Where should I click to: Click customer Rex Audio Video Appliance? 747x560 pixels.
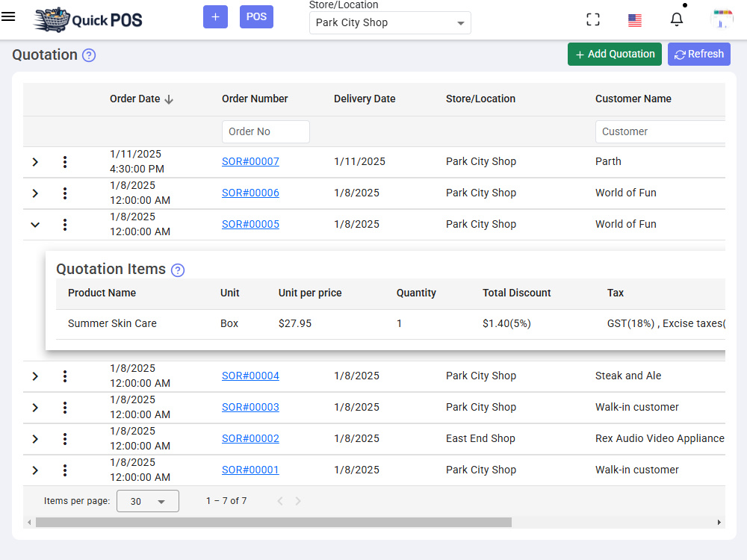(x=660, y=438)
